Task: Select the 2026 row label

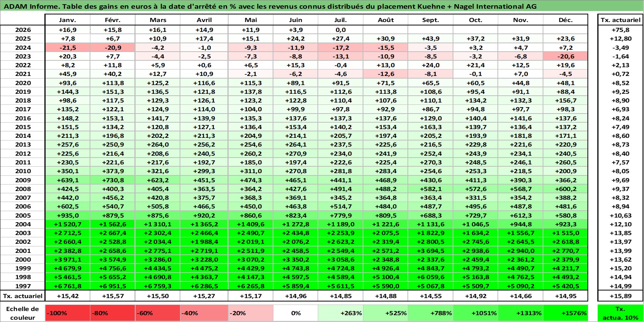Action: (23, 30)
